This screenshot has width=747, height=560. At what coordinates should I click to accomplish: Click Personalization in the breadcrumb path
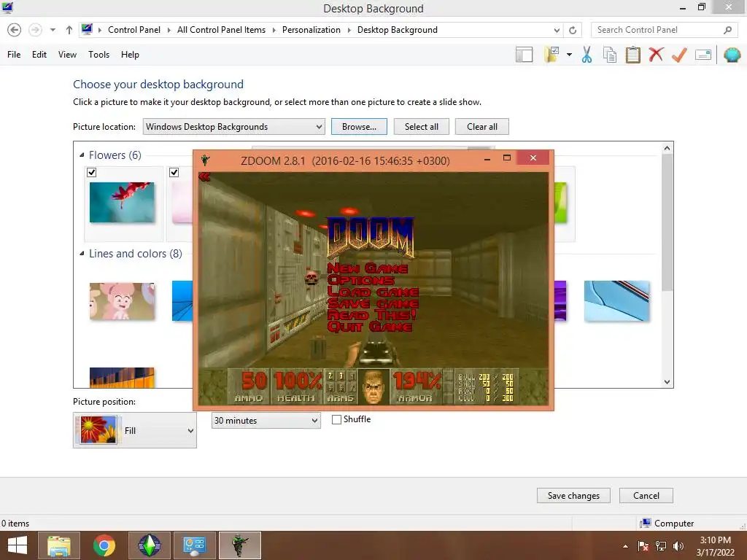[x=311, y=30]
